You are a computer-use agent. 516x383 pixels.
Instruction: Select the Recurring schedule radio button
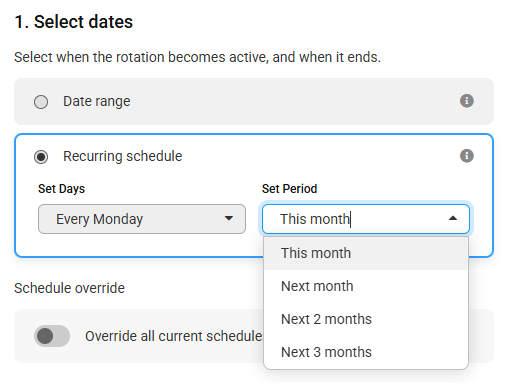[41, 157]
